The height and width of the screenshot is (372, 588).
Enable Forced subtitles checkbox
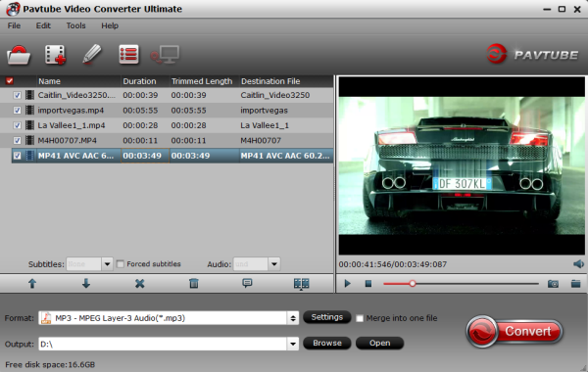coord(120,264)
